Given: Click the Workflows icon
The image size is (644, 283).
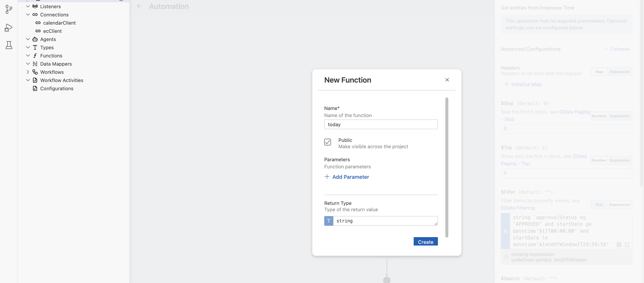Looking at the screenshot, I should tap(35, 72).
